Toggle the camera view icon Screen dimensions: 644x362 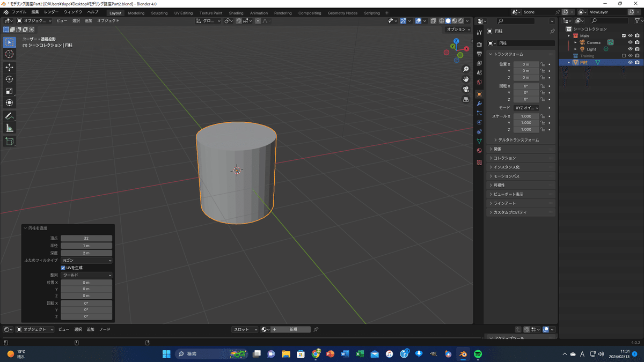(466, 89)
